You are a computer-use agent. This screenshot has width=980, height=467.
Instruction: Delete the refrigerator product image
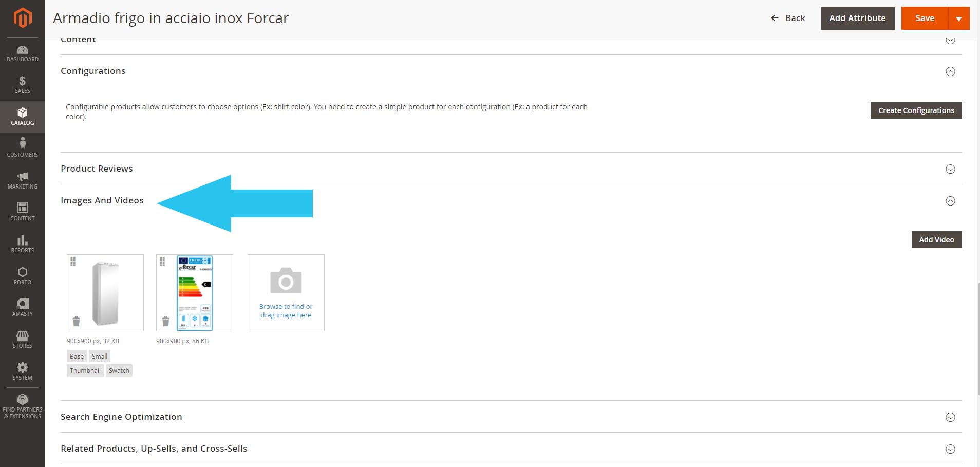pyautogui.click(x=77, y=322)
